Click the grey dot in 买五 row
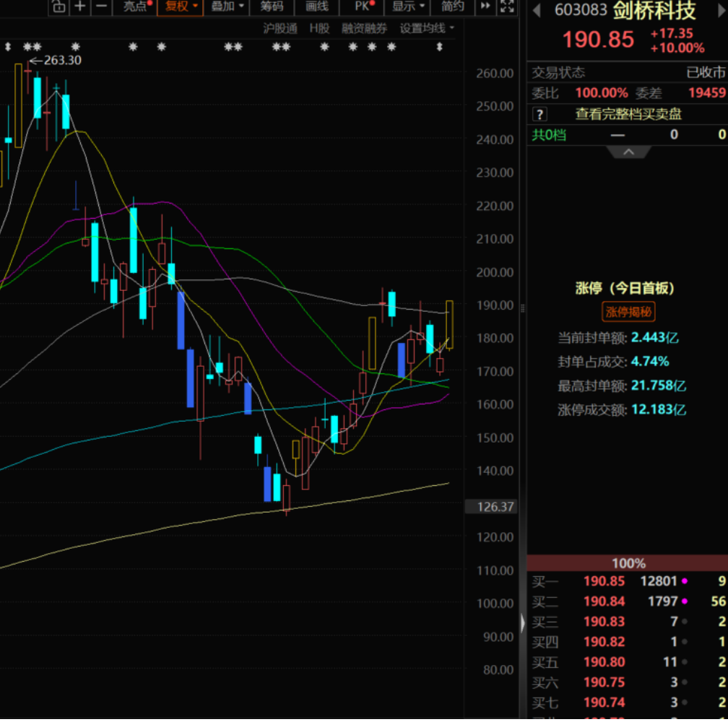The image size is (728, 722). (685, 662)
